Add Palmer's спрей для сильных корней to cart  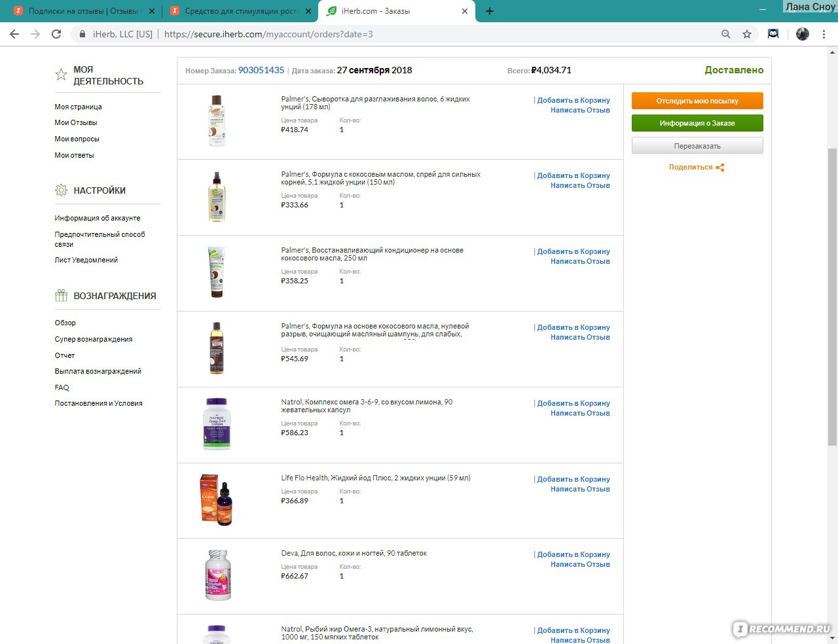pyautogui.click(x=574, y=175)
